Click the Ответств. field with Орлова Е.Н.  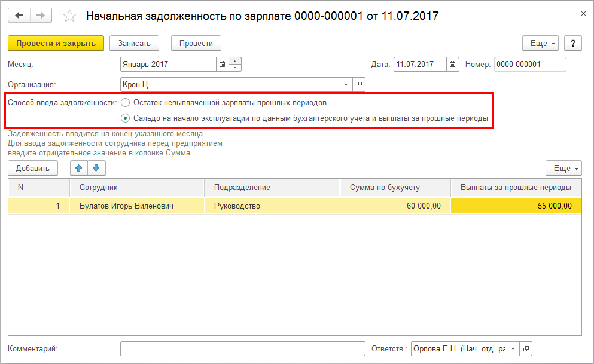(x=459, y=349)
